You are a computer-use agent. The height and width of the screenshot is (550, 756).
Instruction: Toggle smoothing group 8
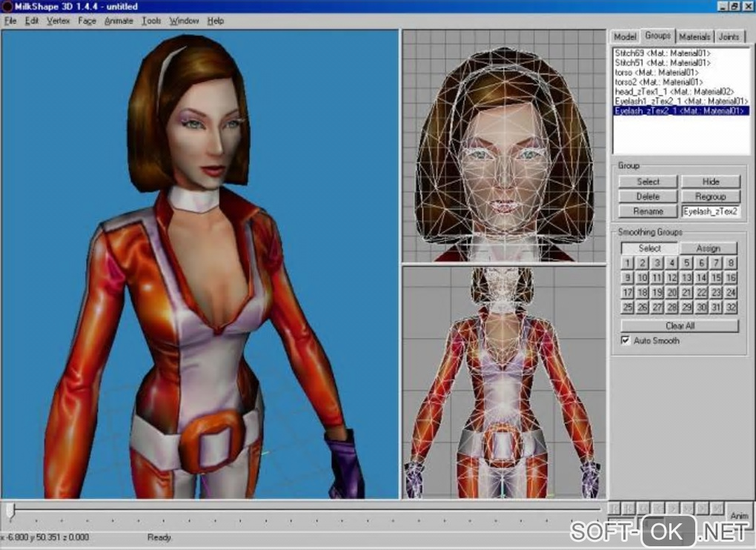[731, 263]
